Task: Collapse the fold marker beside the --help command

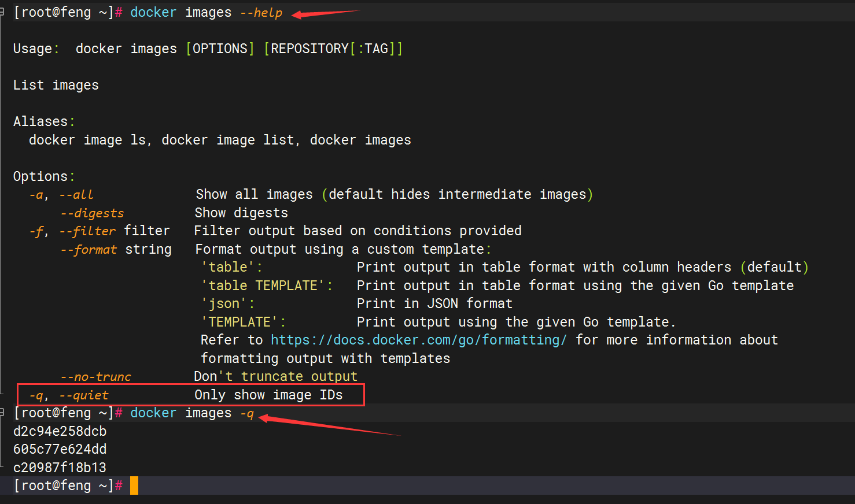Action: (x=2, y=12)
